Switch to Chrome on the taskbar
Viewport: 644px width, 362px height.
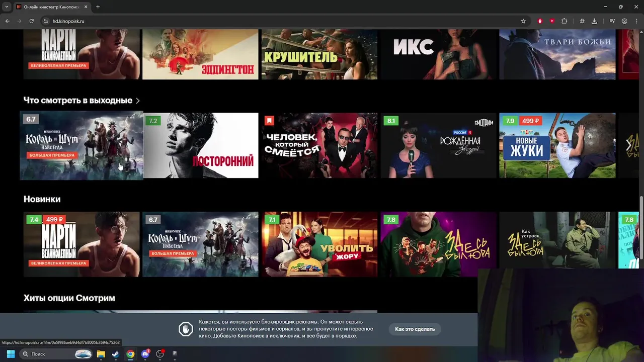(x=130, y=354)
